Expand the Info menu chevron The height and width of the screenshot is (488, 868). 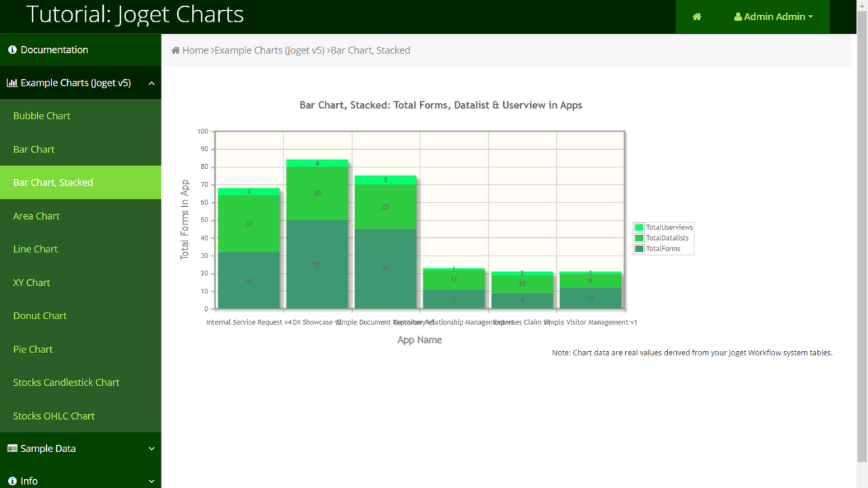point(151,481)
